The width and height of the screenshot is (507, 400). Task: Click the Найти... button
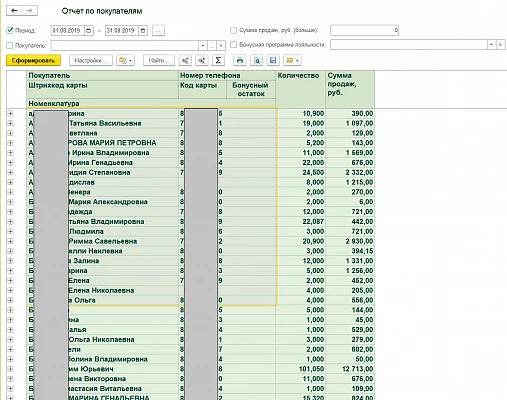coord(159,60)
